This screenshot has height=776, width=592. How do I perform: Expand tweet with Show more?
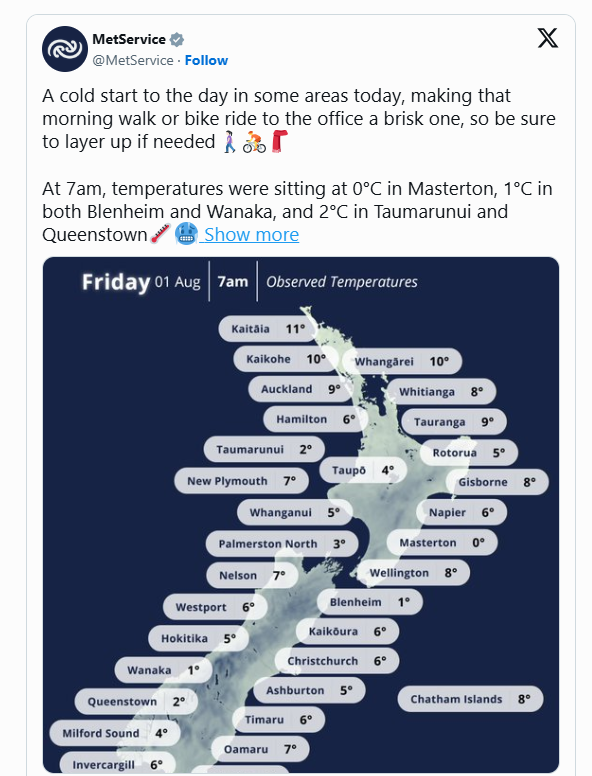(x=251, y=235)
